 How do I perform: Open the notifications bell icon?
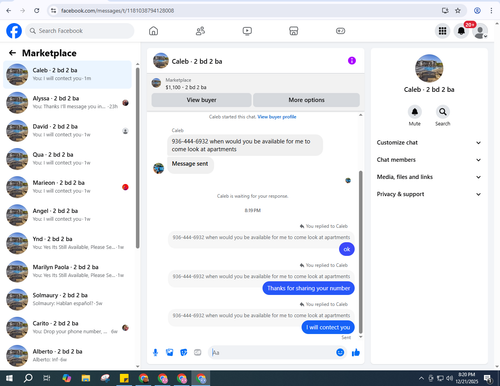[461, 31]
